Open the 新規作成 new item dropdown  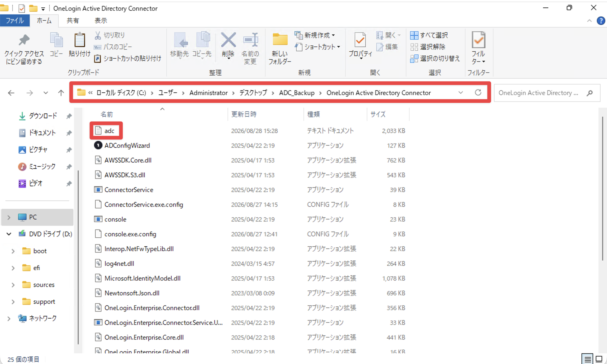[x=315, y=35]
